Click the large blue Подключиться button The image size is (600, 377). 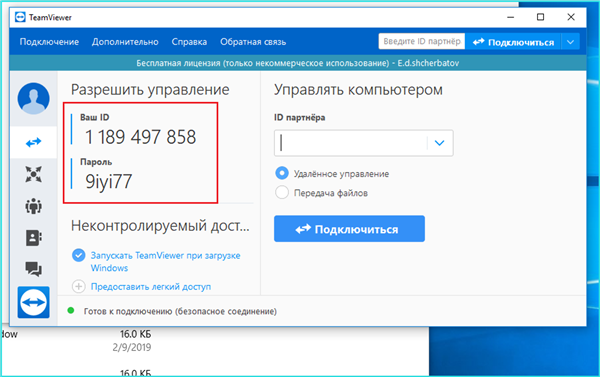tap(349, 229)
